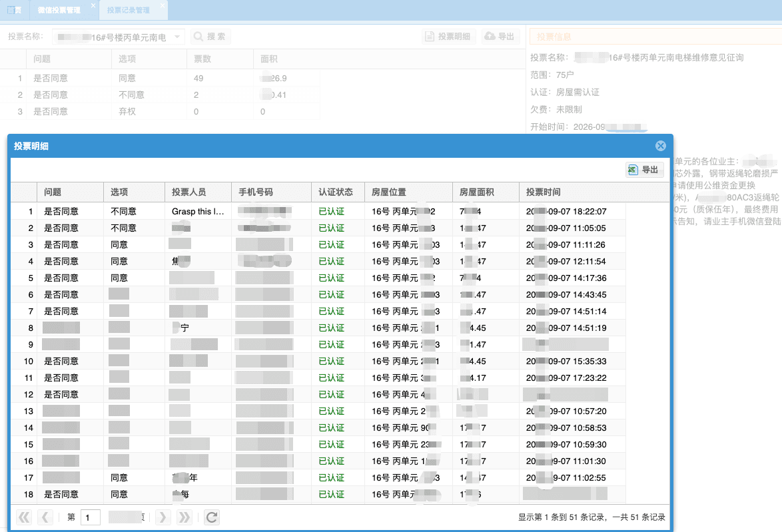782x532 pixels.
Task: Click the 房屋位置 column header
Action: tap(408, 192)
